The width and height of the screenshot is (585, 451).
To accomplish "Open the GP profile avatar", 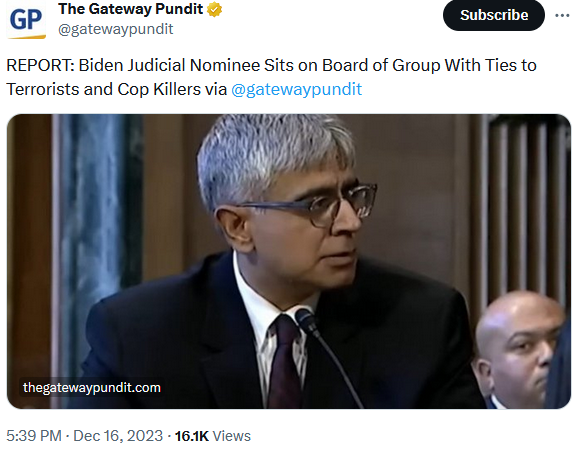I will pyautogui.click(x=26, y=20).
